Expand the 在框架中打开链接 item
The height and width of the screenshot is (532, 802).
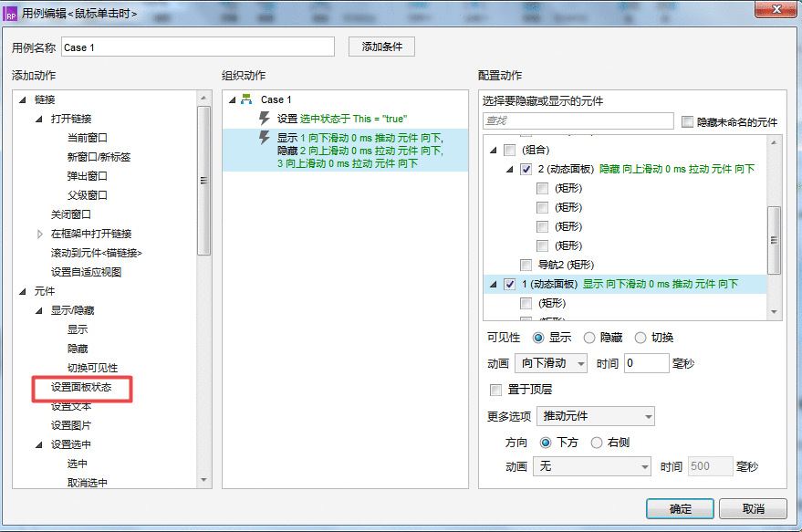[39, 234]
